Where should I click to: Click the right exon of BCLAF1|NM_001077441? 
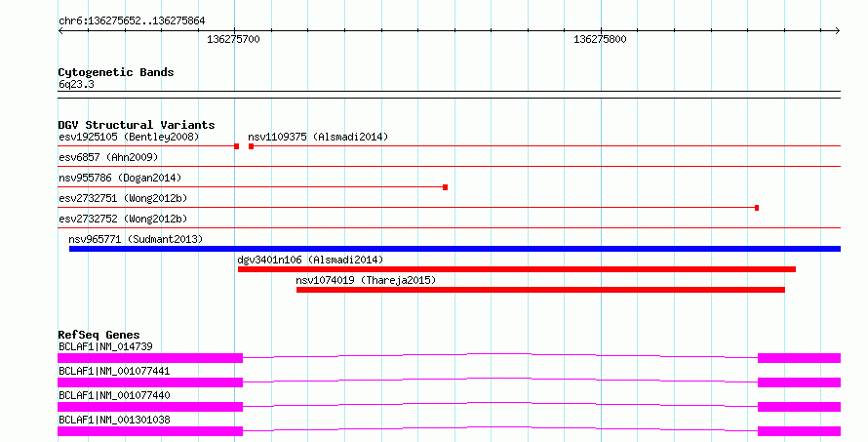coord(800,382)
